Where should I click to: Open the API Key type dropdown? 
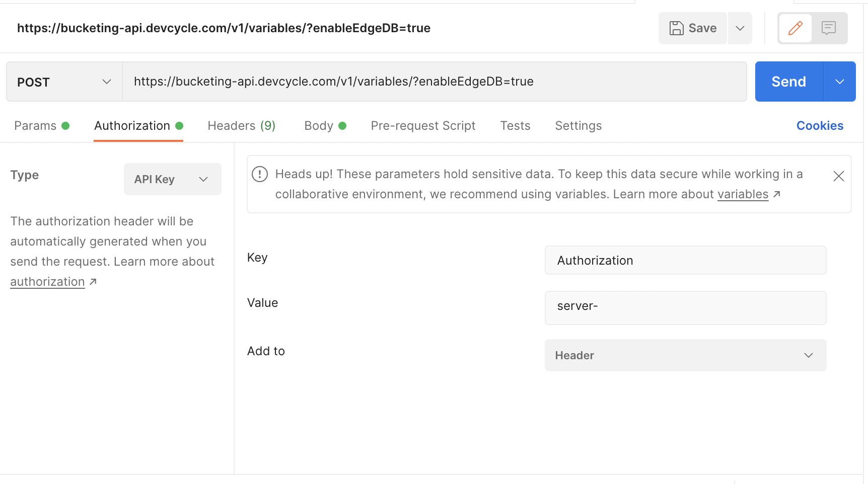[172, 179]
